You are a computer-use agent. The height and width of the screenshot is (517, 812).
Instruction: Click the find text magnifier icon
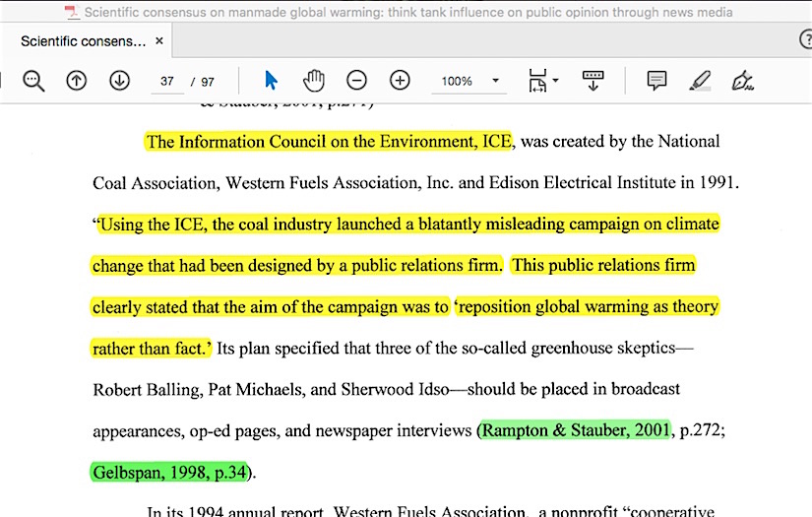click(x=33, y=81)
